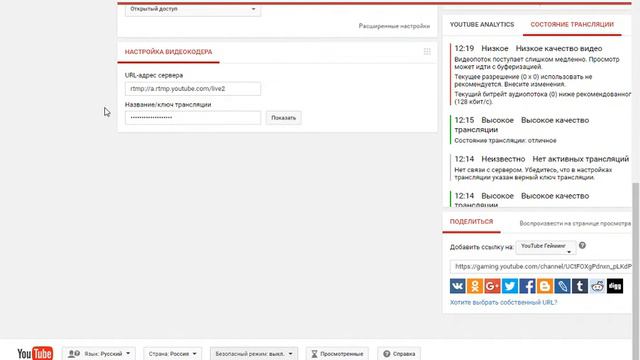The height and width of the screenshot is (360, 640).
Task: Open the YouTube Гейминг link dropdown
Action: tap(546, 247)
